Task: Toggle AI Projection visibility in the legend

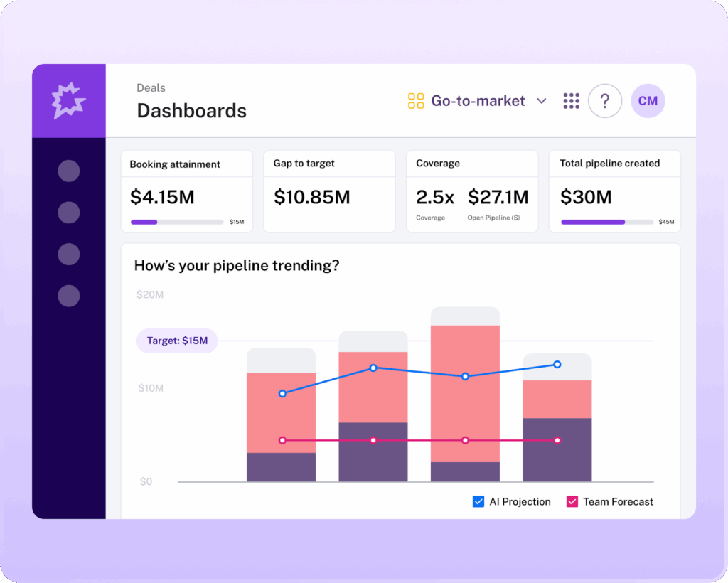Action: point(478,501)
